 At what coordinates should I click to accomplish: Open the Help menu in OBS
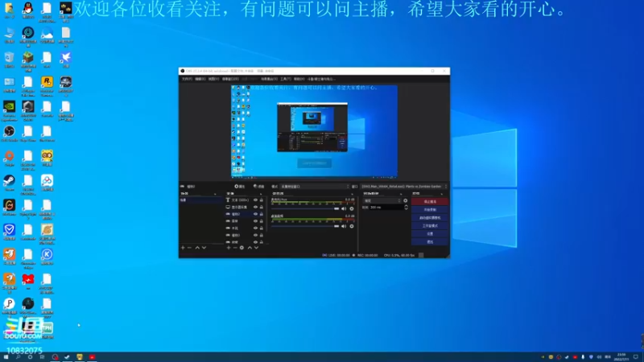pyautogui.click(x=299, y=79)
